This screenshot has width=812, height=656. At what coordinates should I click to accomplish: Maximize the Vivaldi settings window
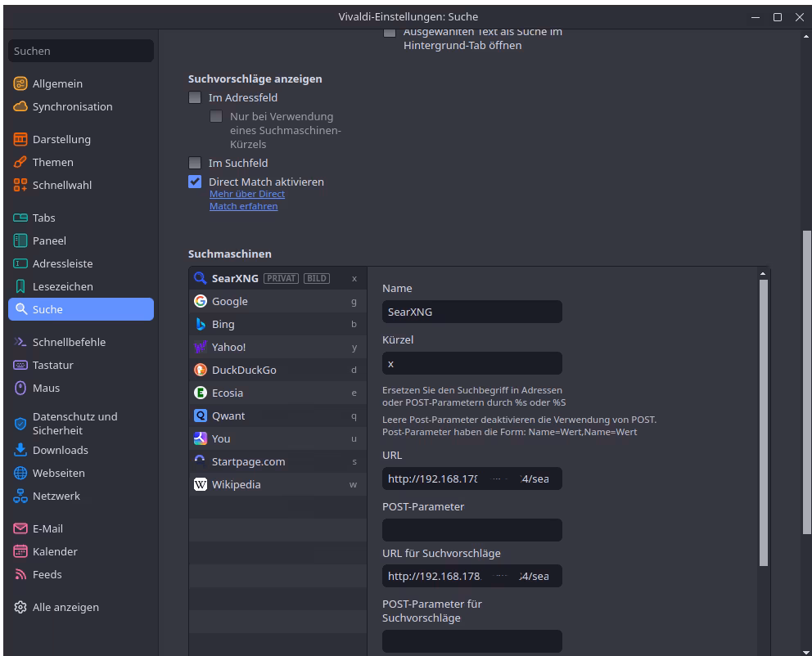(x=778, y=17)
